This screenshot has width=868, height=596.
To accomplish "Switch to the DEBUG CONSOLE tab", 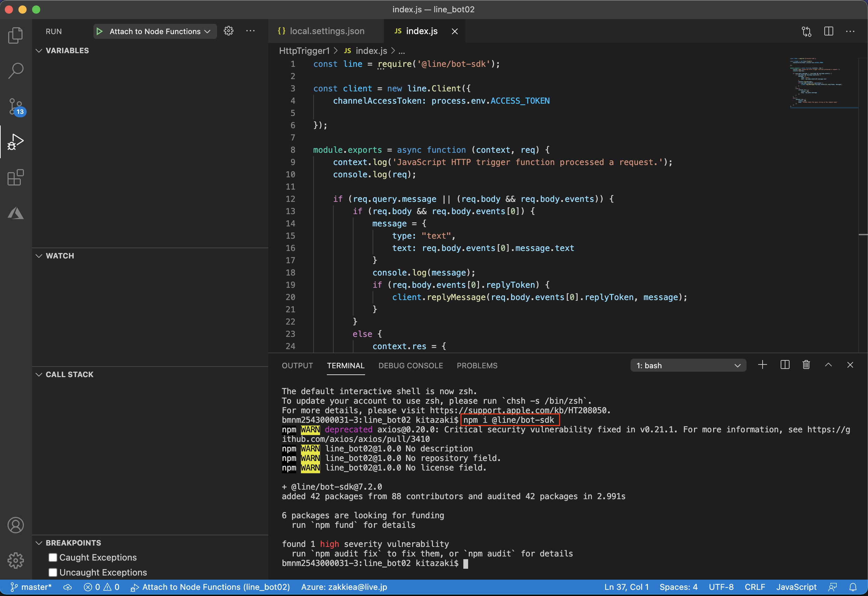I will point(411,365).
